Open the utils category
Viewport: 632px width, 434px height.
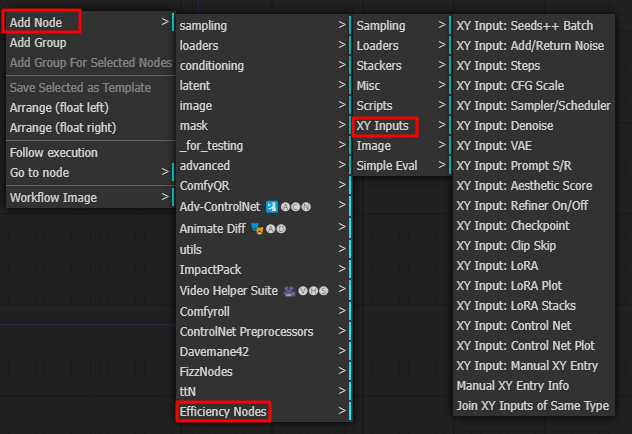click(x=264, y=249)
